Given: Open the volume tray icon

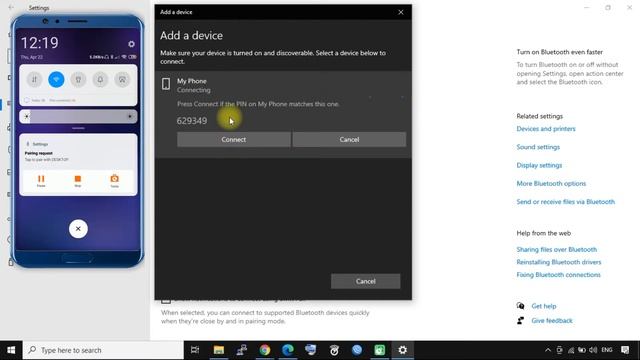Looking at the screenshot, I should 593,350.
